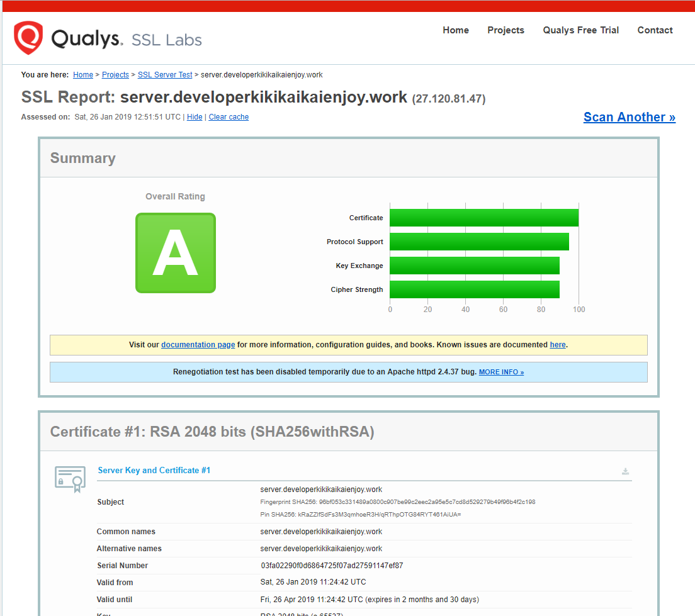
Task: Click the Certificate #1 RSA 2048 bits heading
Action: [x=212, y=432]
